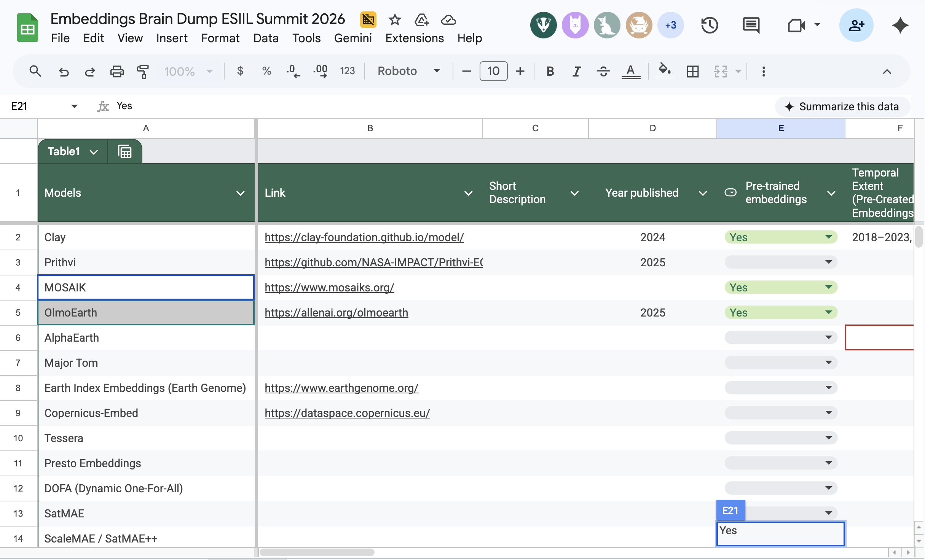This screenshot has width=925, height=560.
Task: Click Summarize this data button
Action: [842, 107]
